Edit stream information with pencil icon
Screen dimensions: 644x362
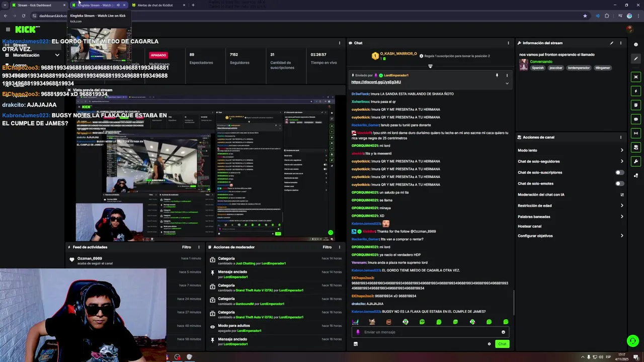pos(612,43)
